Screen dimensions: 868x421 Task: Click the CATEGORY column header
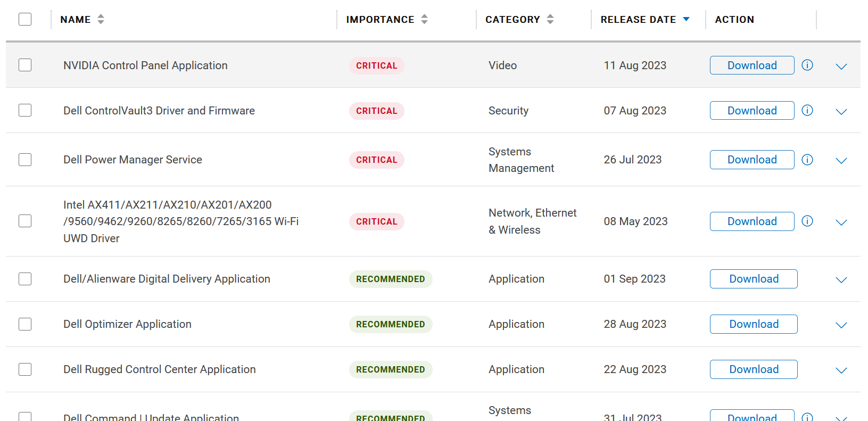click(x=512, y=20)
